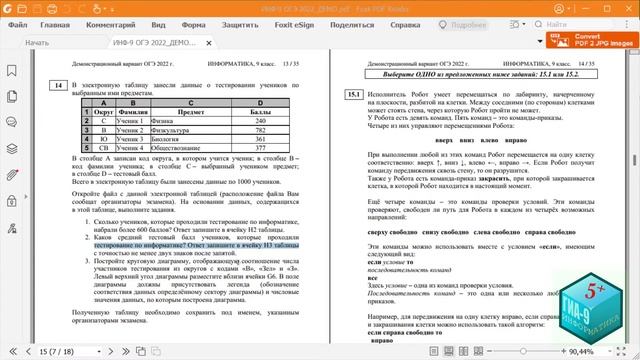Expand the quick access toolbar customize arrow

coord(112,9)
